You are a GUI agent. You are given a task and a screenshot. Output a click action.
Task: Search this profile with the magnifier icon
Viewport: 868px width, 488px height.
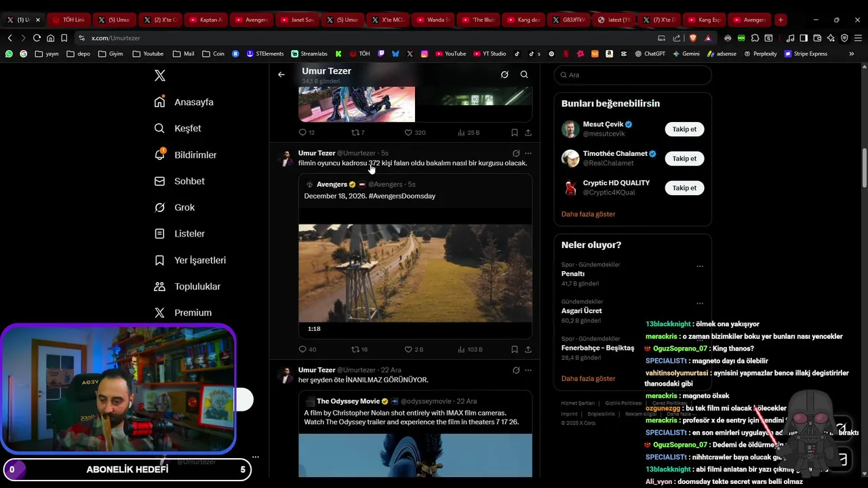(x=524, y=75)
